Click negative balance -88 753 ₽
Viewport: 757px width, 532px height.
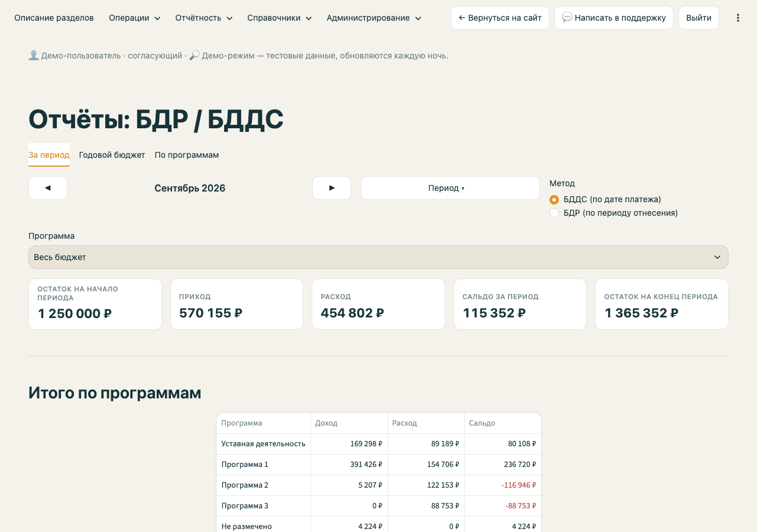[x=520, y=505]
